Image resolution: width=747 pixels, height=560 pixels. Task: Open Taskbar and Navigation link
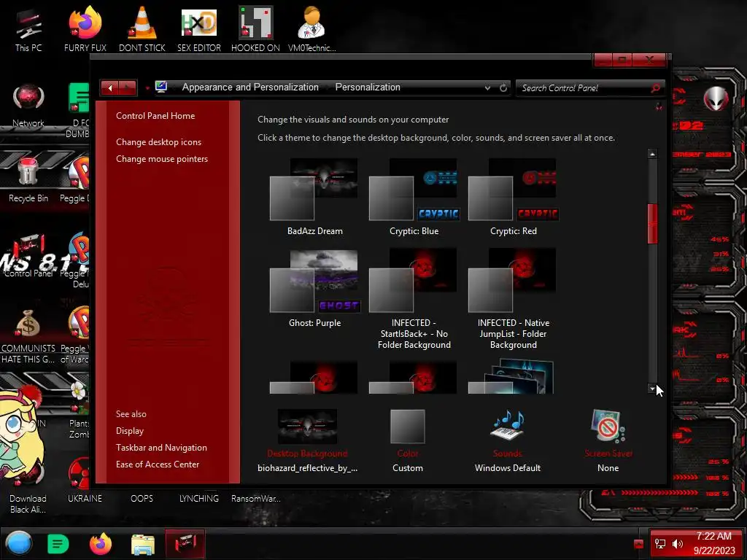pyautogui.click(x=161, y=448)
